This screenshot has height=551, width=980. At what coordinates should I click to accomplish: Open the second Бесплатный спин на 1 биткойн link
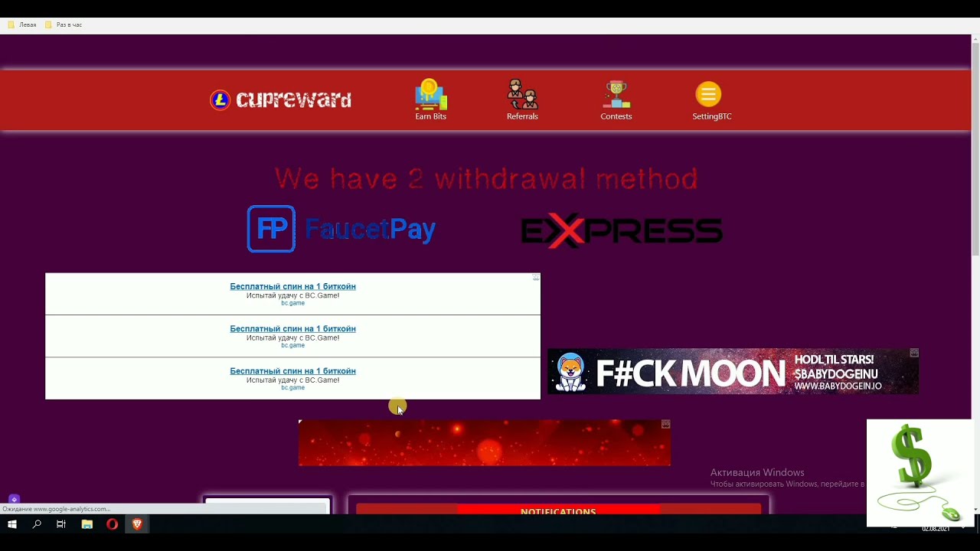(292, 328)
